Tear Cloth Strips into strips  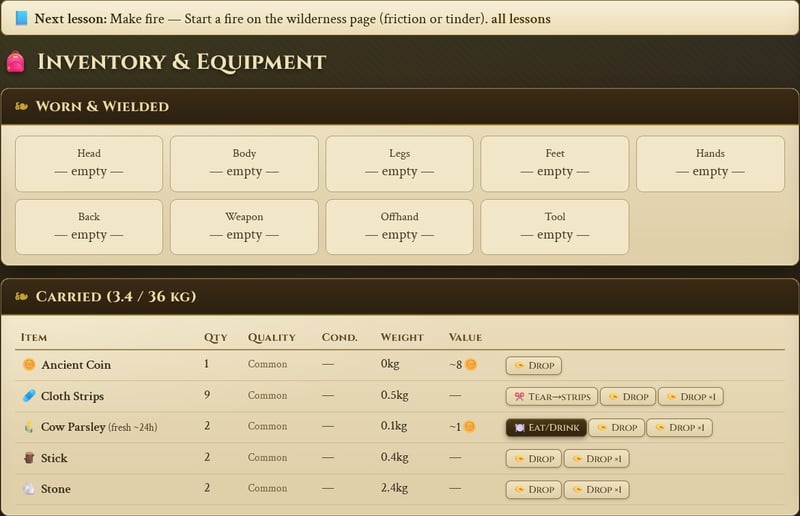tap(552, 397)
